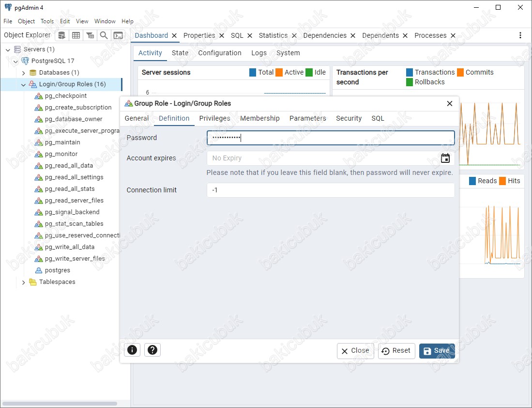Open the Tools menu
Viewport: 532px width, 408px height.
pos(47,21)
